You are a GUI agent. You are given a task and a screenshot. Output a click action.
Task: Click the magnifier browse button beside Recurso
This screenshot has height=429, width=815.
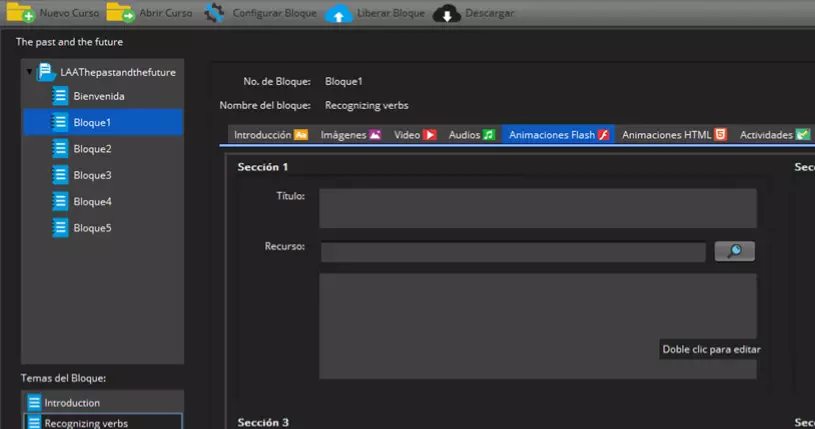[734, 251]
